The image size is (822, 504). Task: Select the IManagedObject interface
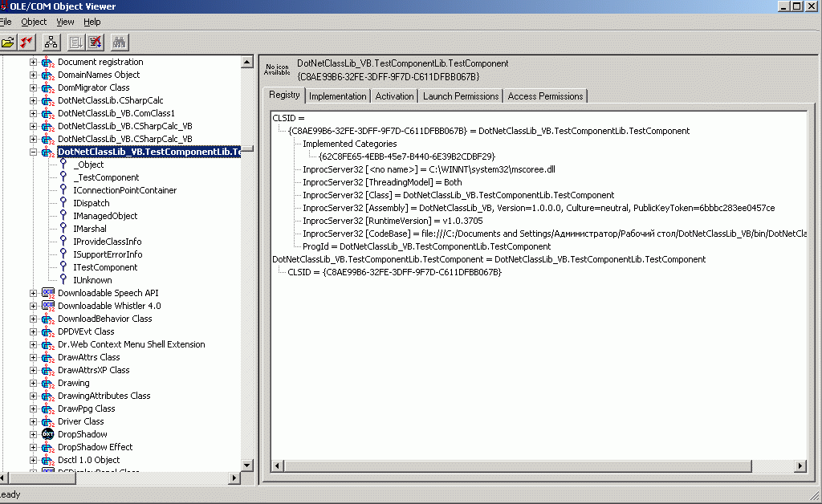(x=105, y=216)
